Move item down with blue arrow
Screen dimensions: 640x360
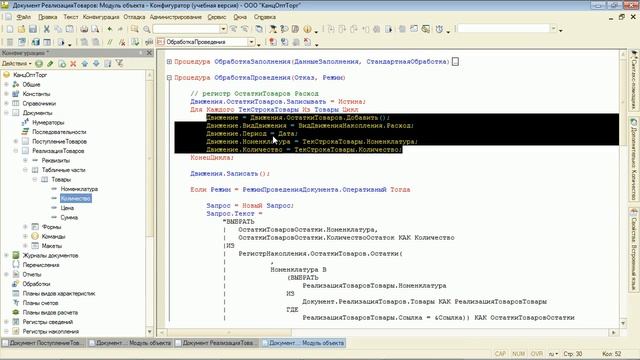click(x=96, y=63)
